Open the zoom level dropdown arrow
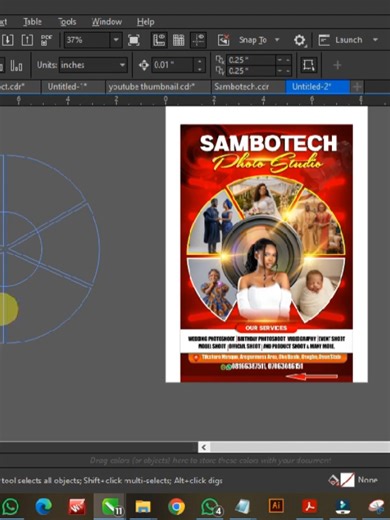390x520 pixels. (116, 40)
